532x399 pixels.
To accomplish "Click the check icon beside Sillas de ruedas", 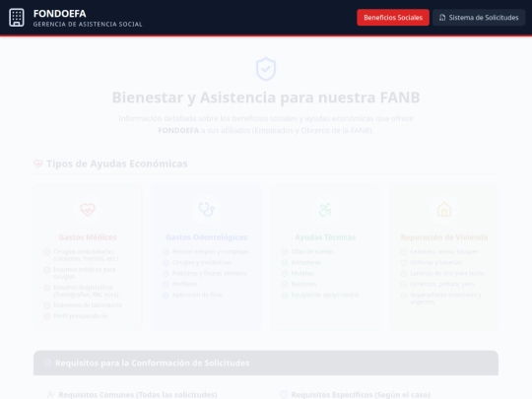I will click(x=285, y=252).
